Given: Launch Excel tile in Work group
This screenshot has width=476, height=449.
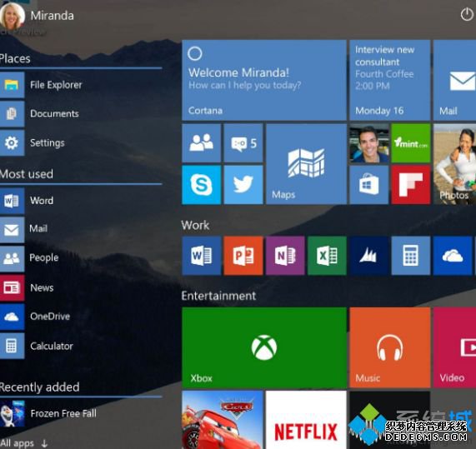Looking at the screenshot, I should click(x=327, y=256).
